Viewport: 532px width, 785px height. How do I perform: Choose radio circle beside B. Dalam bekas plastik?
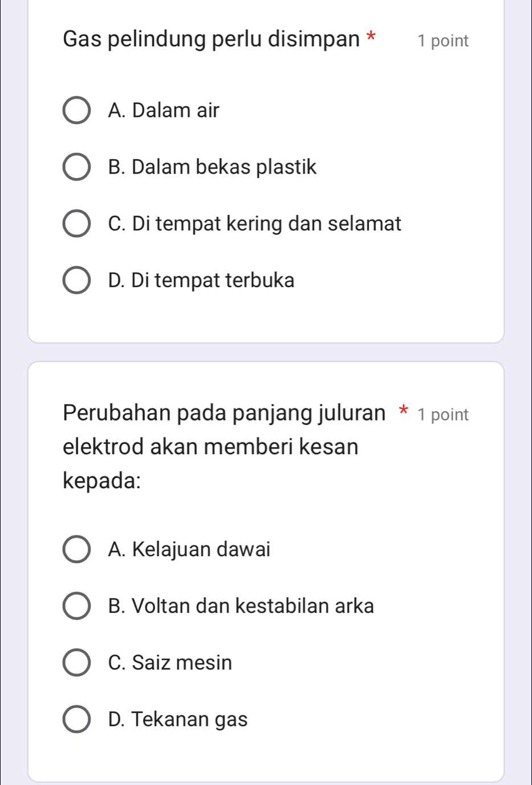pos(76,167)
